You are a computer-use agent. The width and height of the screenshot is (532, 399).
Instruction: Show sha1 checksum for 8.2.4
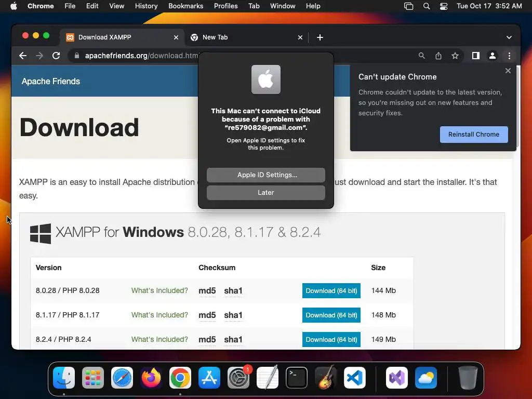233,340
